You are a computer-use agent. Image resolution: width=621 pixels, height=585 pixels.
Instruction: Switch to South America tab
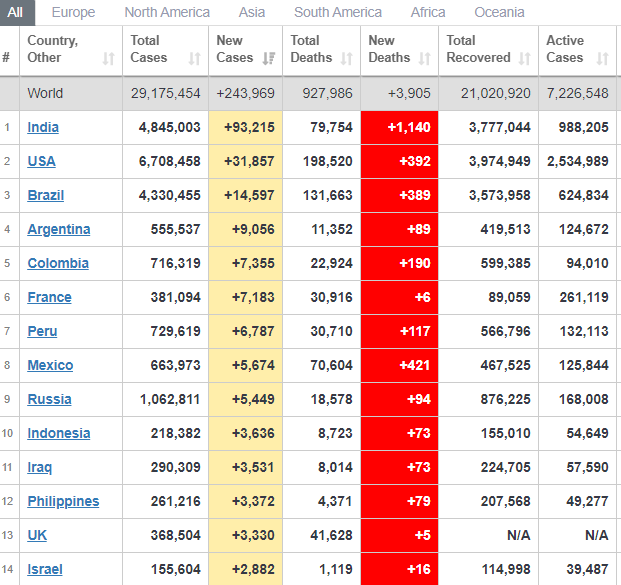tap(338, 12)
